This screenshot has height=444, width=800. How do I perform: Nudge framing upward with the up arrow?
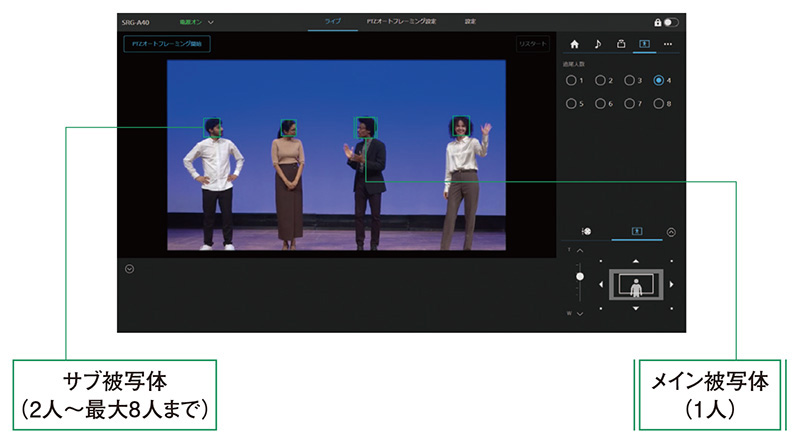click(x=635, y=263)
